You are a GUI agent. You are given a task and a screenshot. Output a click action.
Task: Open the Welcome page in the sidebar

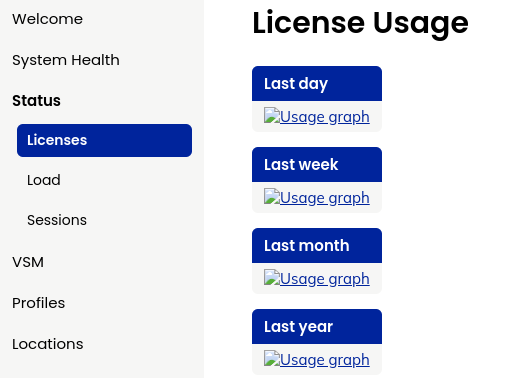(47, 19)
